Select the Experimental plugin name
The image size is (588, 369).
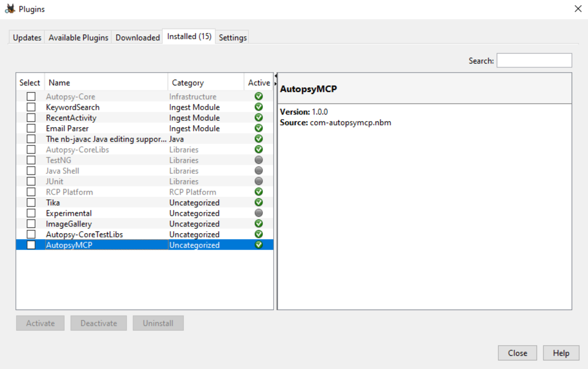pos(68,213)
